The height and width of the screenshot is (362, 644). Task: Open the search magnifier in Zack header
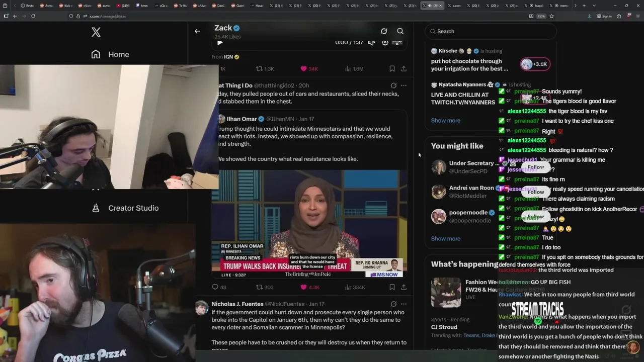click(400, 31)
